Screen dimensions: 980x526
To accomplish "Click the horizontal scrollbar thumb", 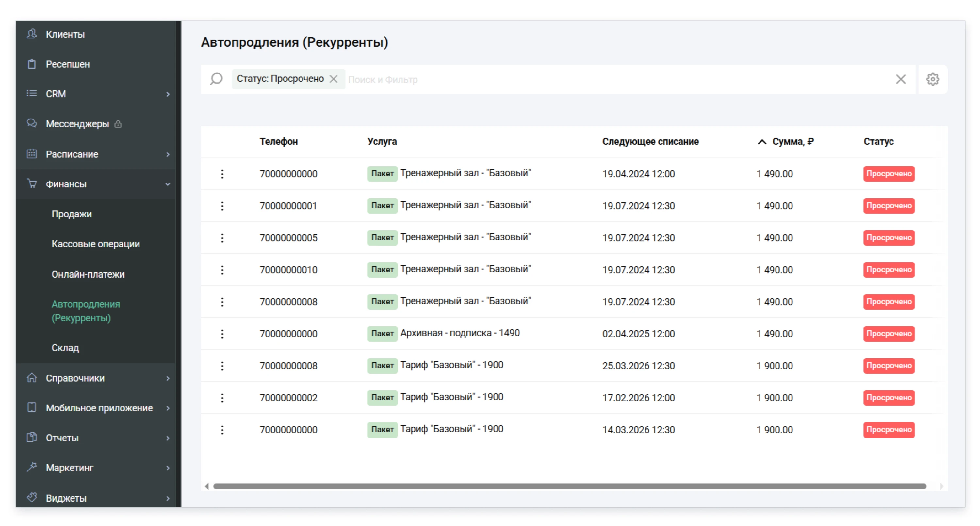I will point(569,486).
